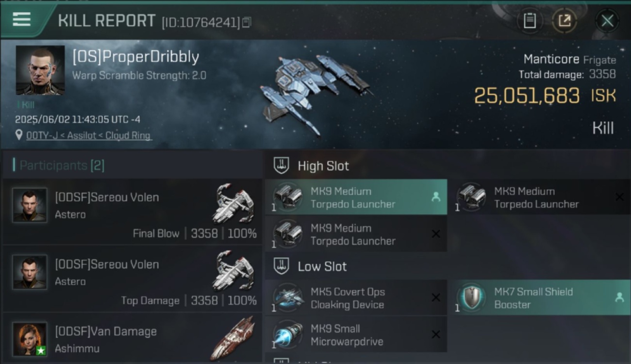Click the X mark on the right-side Torpedo Launcher
631x364 pixels.
point(619,197)
